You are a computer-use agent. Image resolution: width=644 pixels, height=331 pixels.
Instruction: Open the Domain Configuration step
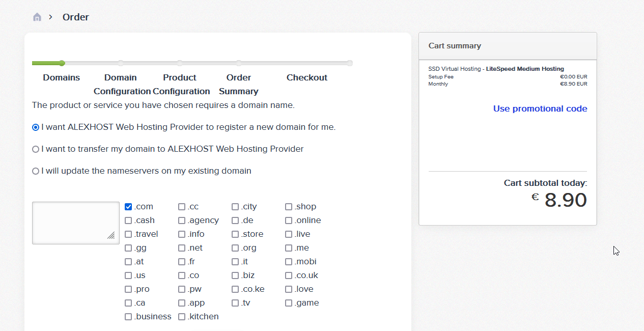(121, 84)
